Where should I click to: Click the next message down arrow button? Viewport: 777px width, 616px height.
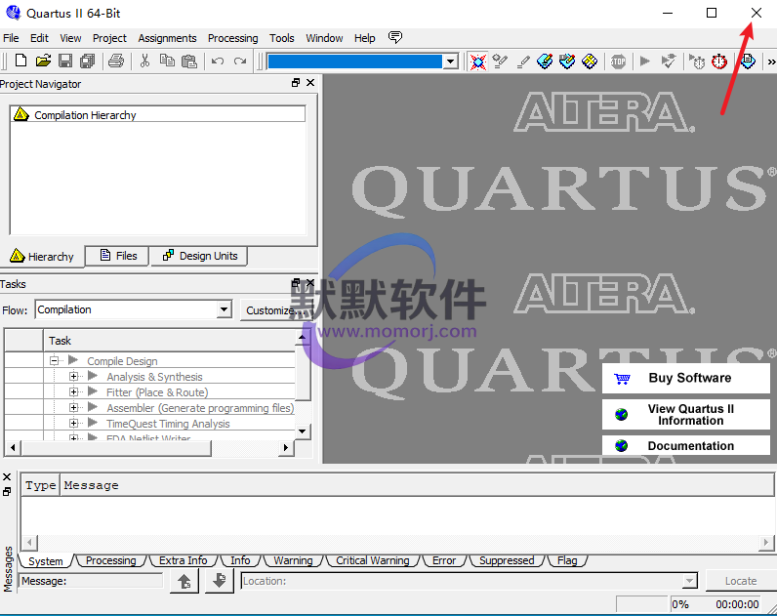pyautogui.click(x=219, y=581)
